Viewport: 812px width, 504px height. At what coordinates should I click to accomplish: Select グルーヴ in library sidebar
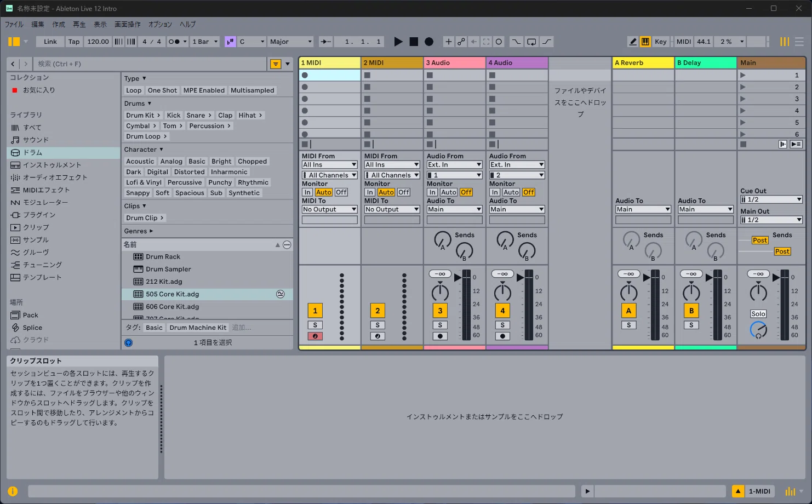point(63,253)
